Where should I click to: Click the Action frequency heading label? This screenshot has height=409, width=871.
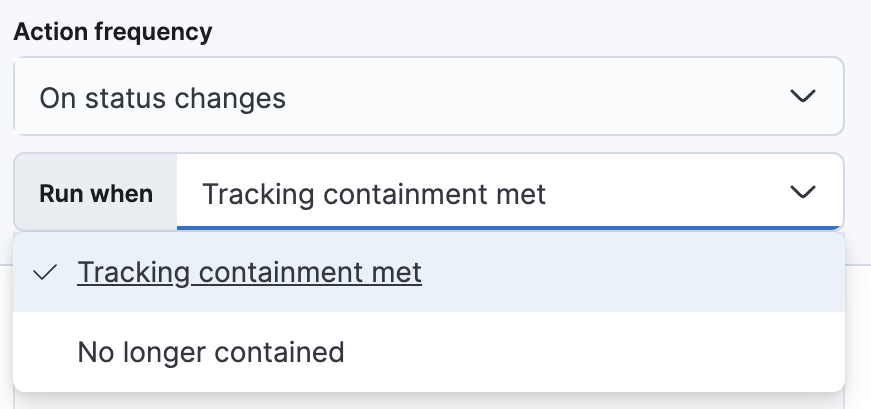pos(113,31)
